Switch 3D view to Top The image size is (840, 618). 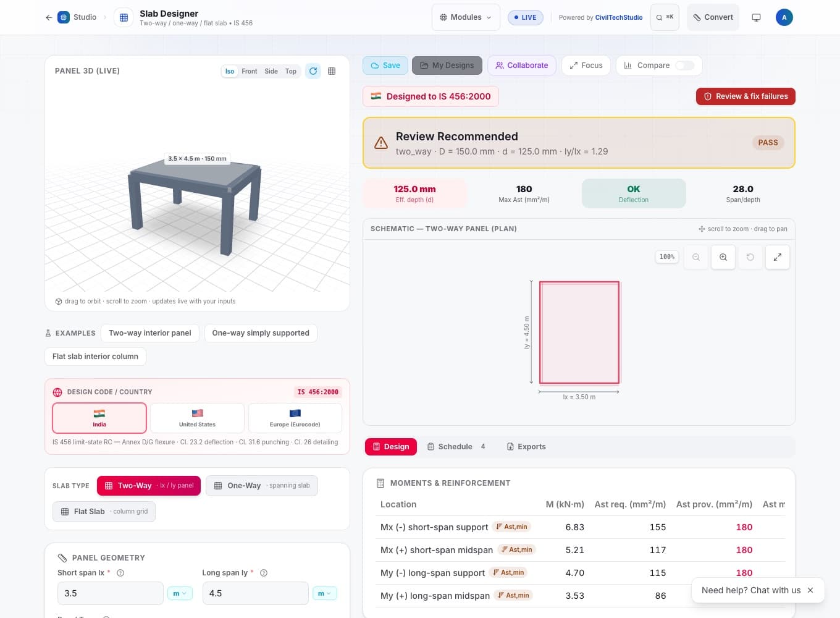[291, 71]
